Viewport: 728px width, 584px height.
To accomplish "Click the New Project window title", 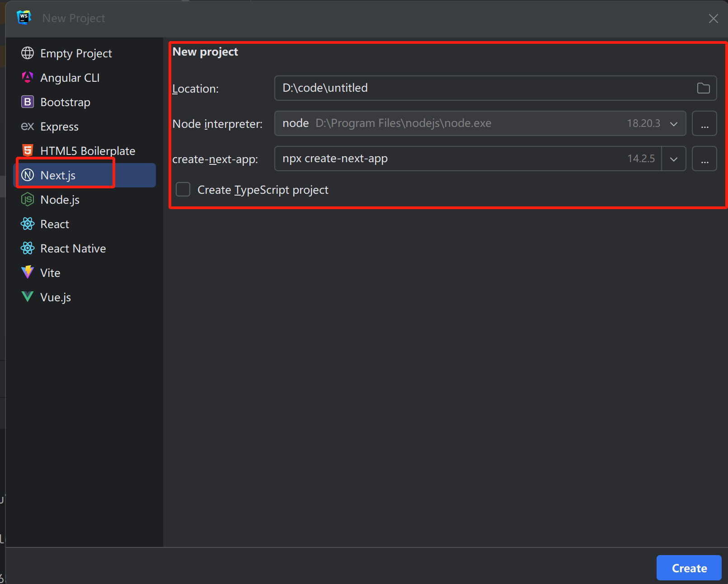I will pyautogui.click(x=74, y=18).
